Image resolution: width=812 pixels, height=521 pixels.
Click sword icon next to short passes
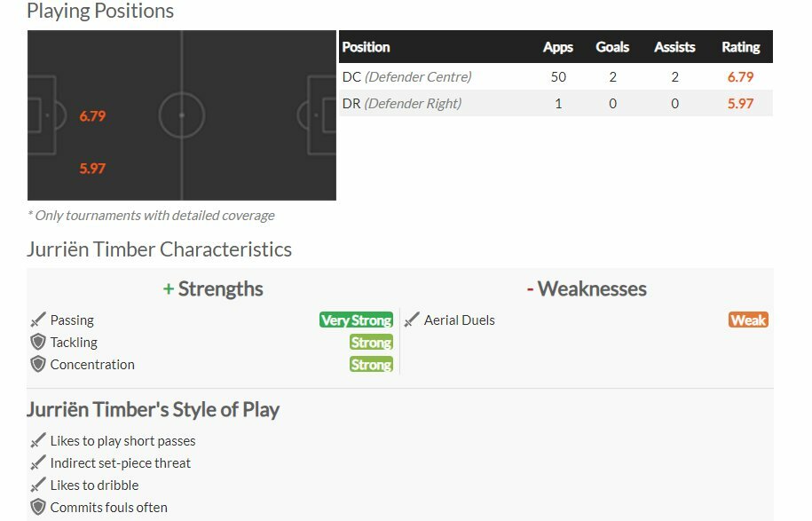point(38,441)
